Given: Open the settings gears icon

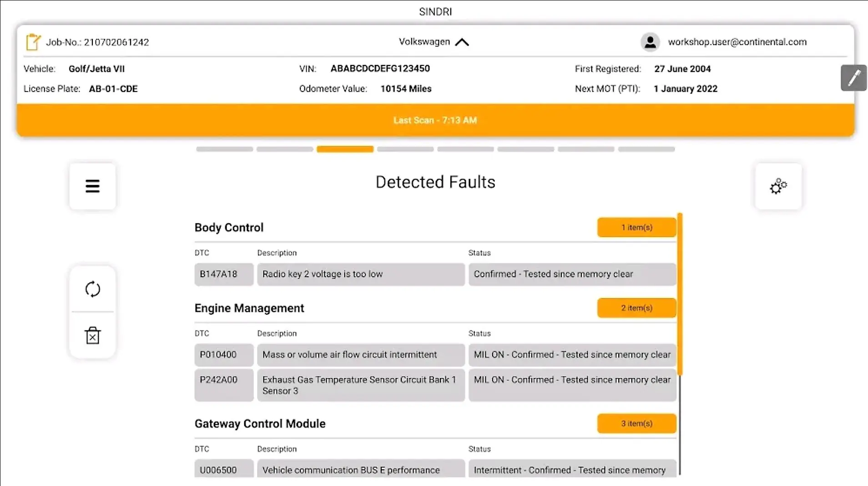Looking at the screenshot, I should pyautogui.click(x=778, y=186).
